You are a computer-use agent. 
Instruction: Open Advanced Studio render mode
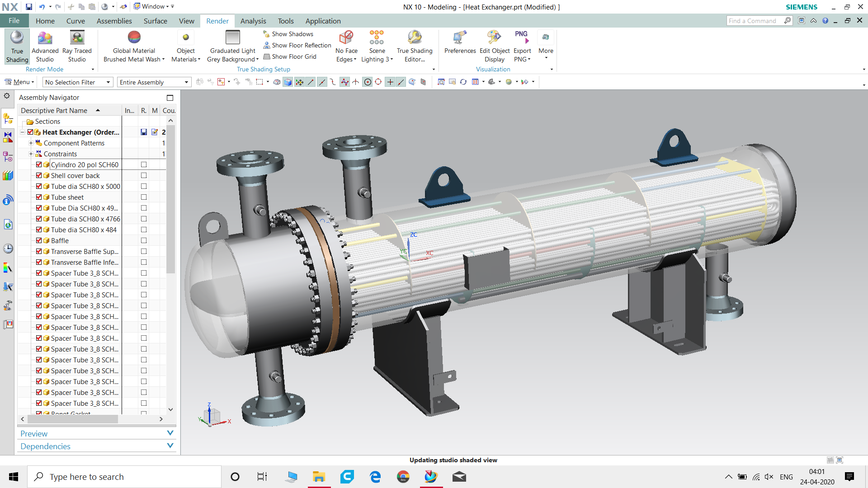(45, 47)
